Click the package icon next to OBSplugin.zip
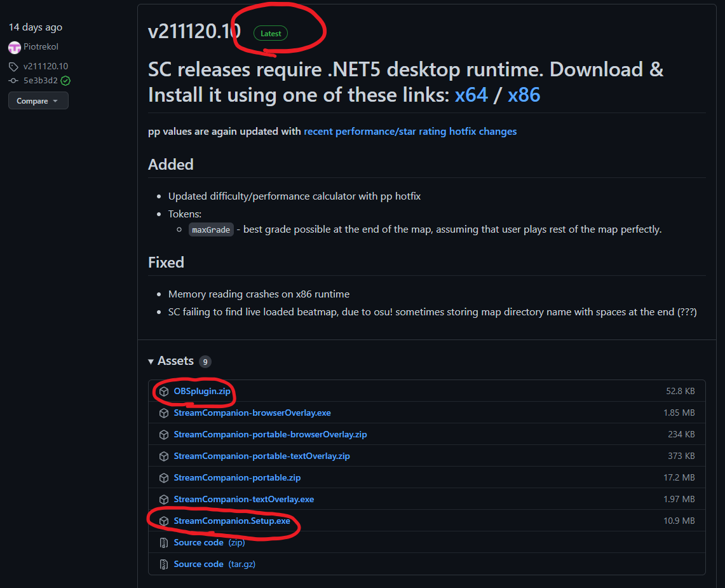Viewport: 725px width, 588px height. [x=164, y=392]
